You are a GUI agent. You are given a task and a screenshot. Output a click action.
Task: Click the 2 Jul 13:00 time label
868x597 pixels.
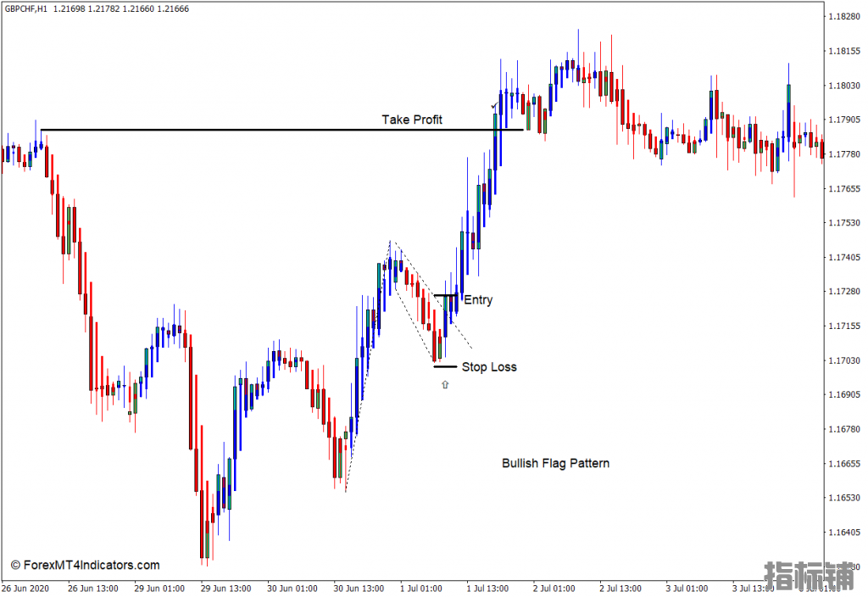[622, 589]
